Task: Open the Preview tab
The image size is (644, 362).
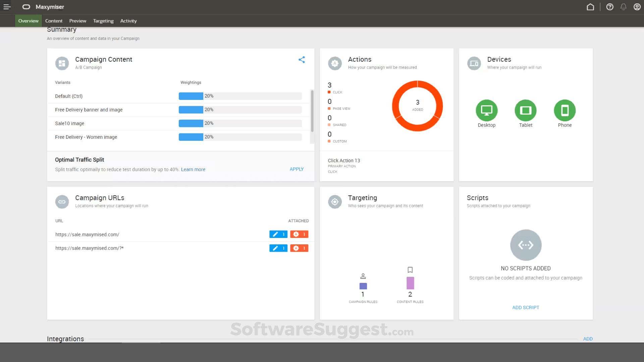Action: (x=77, y=20)
